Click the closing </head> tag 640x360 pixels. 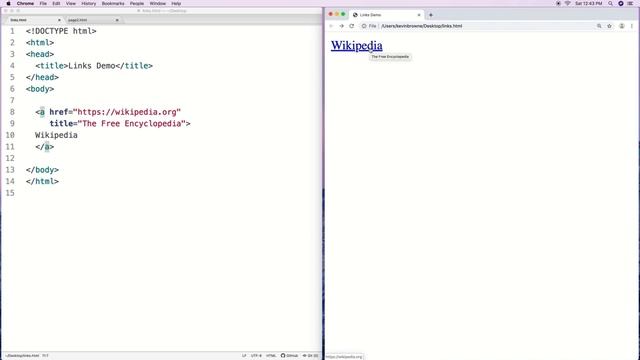42,77
